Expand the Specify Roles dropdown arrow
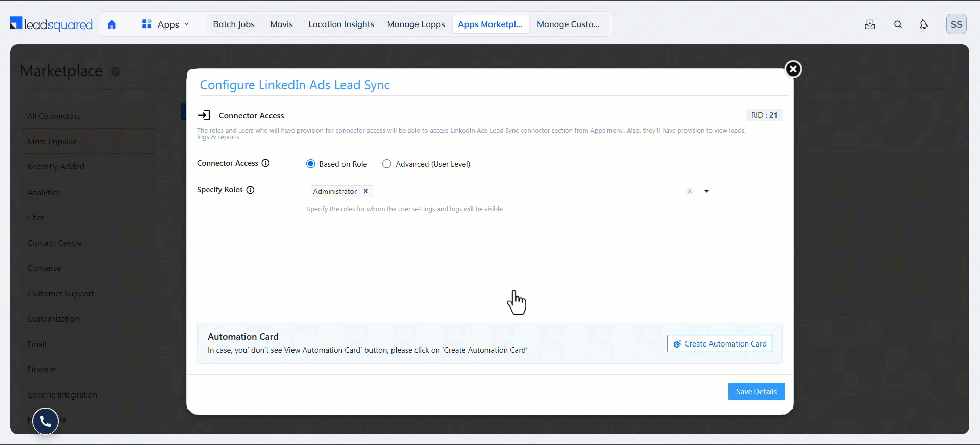 tap(707, 191)
